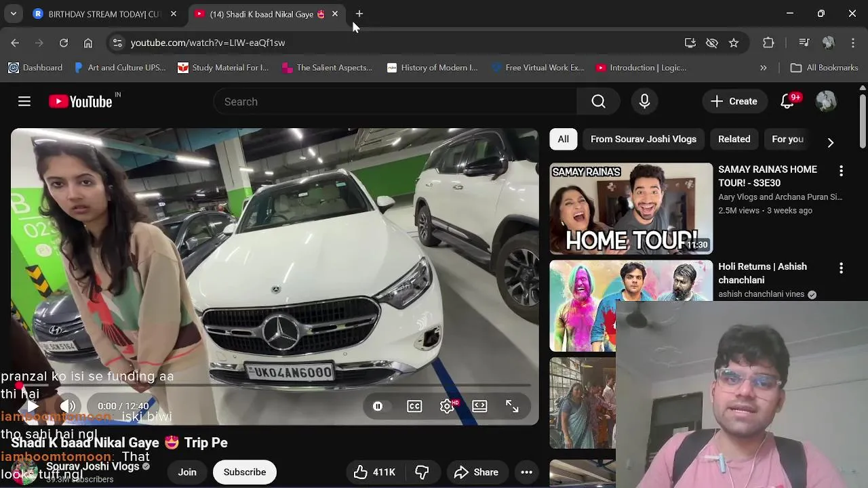Open the media control icon in the browser toolbar
This screenshot has height=488, width=868.
(x=804, y=43)
